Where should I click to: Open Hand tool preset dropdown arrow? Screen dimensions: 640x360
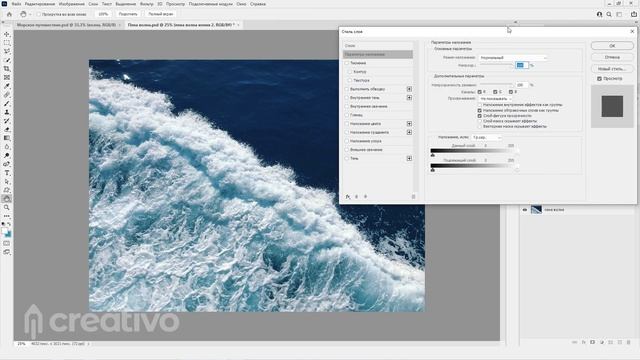[x=30, y=14]
